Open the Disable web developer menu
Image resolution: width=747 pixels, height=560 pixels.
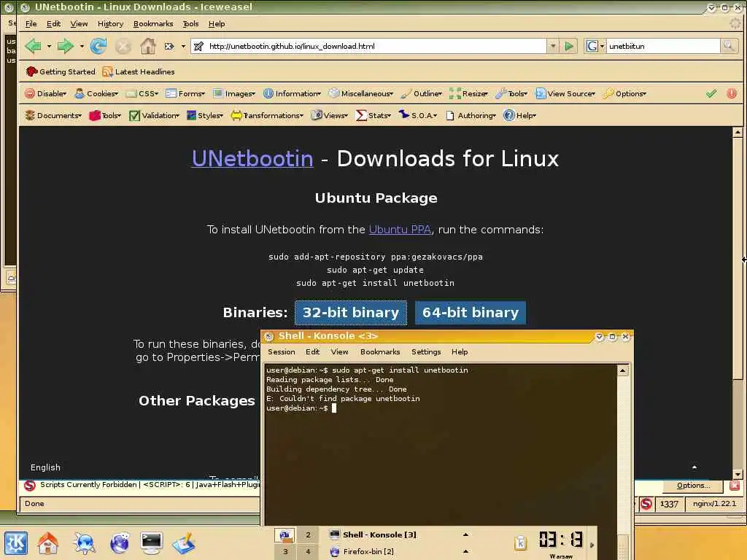tap(46, 94)
